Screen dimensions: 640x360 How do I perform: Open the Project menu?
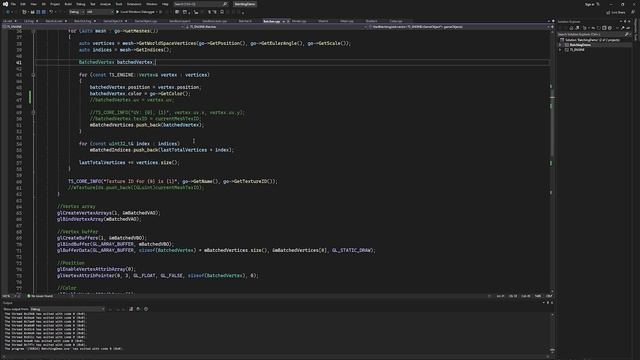55,4
